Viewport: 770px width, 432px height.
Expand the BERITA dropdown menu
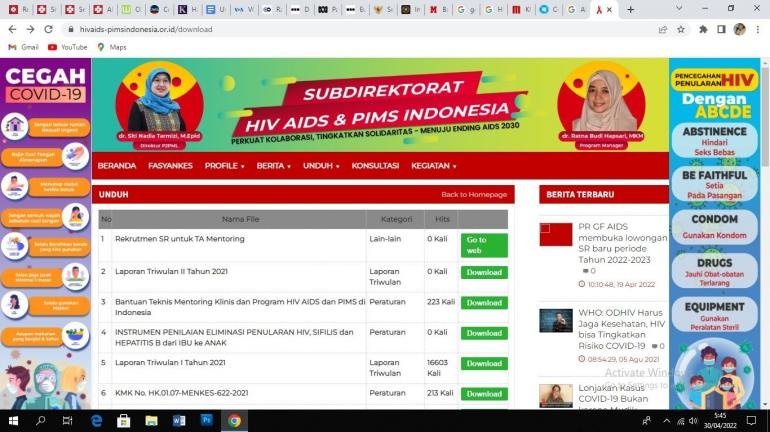point(273,166)
